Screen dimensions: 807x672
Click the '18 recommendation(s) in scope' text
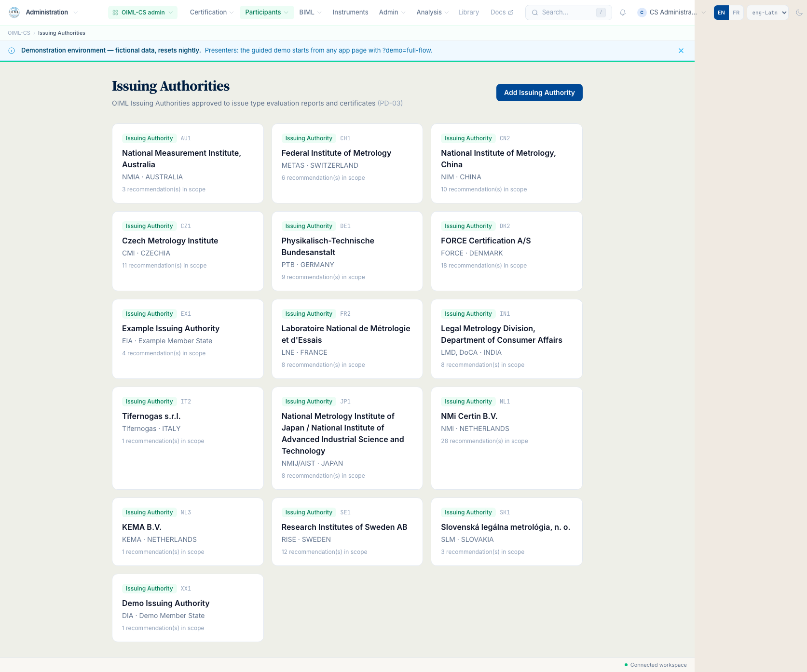click(484, 266)
